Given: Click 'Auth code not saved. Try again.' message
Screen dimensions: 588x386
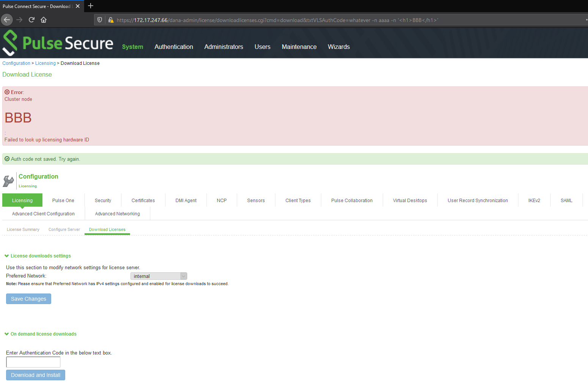Looking at the screenshot, I should pyautogui.click(x=45, y=159).
